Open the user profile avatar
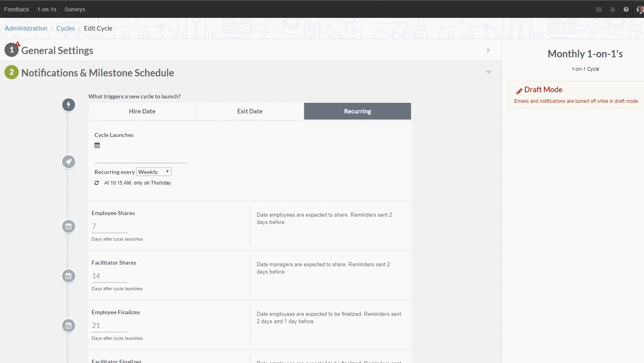The width and height of the screenshot is (644, 363). point(640,9)
